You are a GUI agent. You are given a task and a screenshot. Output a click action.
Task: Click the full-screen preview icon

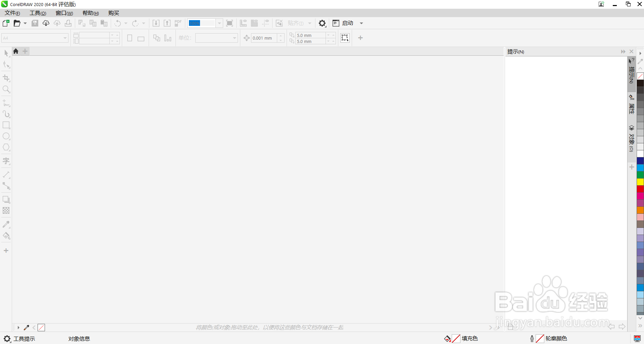coord(230,23)
